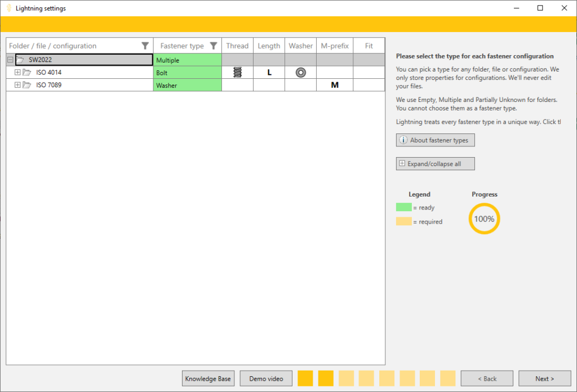Click the folder icon beside ISO 7089
577x392 pixels.
[26, 84]
